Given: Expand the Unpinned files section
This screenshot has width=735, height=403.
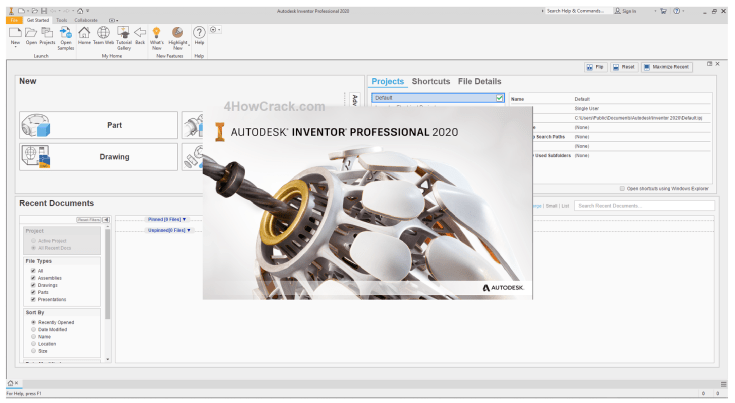Looking at the screenshot, I should point(169,230).
